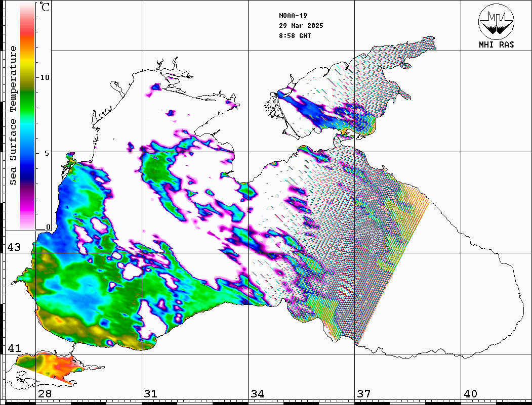Viewport: 532px width, 405px height.
Task: Click latitude label '41'
Action: pyautogui.click(x=14, y=348)
